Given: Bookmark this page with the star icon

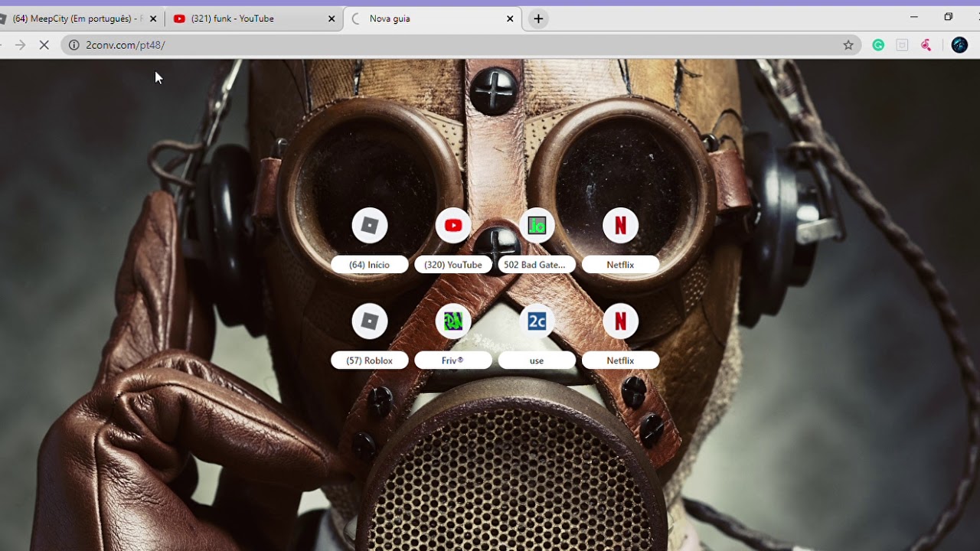Looking at the screenshot, I should click(848, 45).
